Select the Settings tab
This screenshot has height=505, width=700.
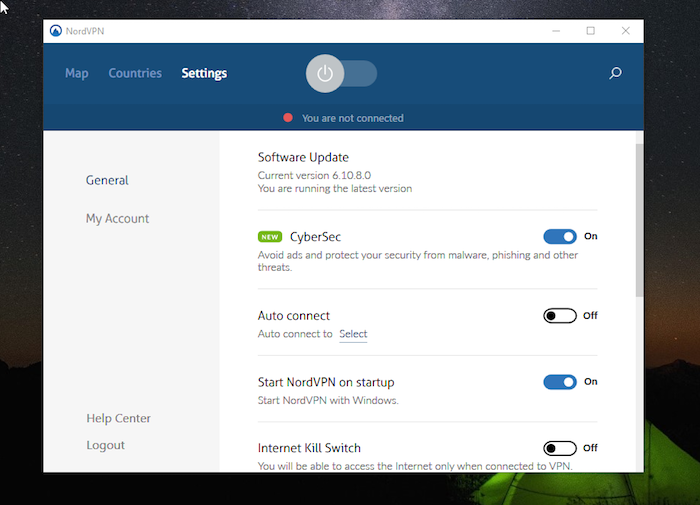click(204, 73)
